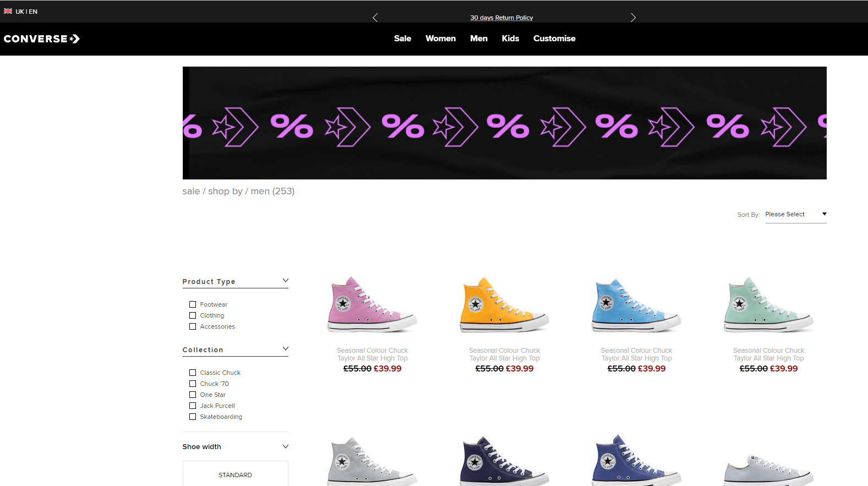Click the Converse logo
This screenshot has height=486, width=868.
[x=42, y=39]
